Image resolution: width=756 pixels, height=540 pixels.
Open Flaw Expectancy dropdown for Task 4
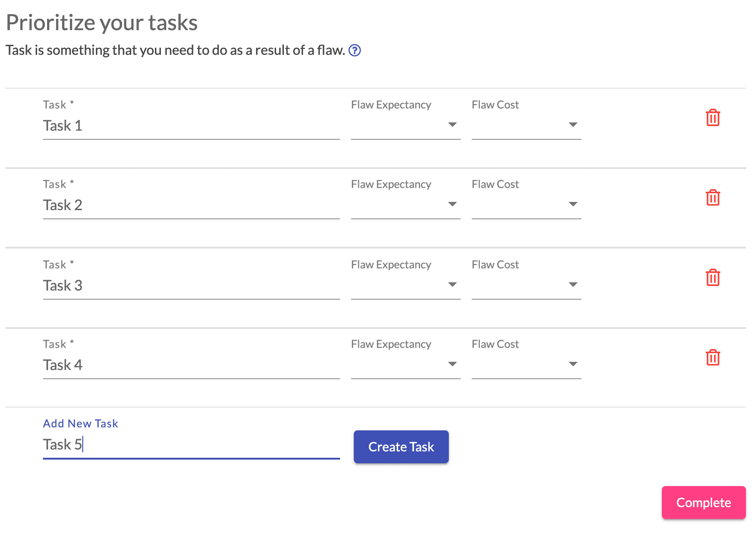pyautogui.click(x=405, y=365)
